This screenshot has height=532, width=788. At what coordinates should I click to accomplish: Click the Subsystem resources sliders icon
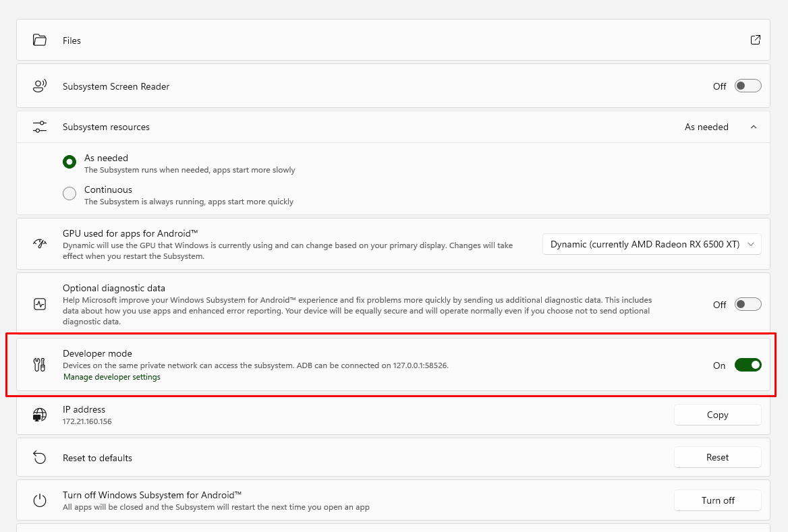[x=40, y=127]
